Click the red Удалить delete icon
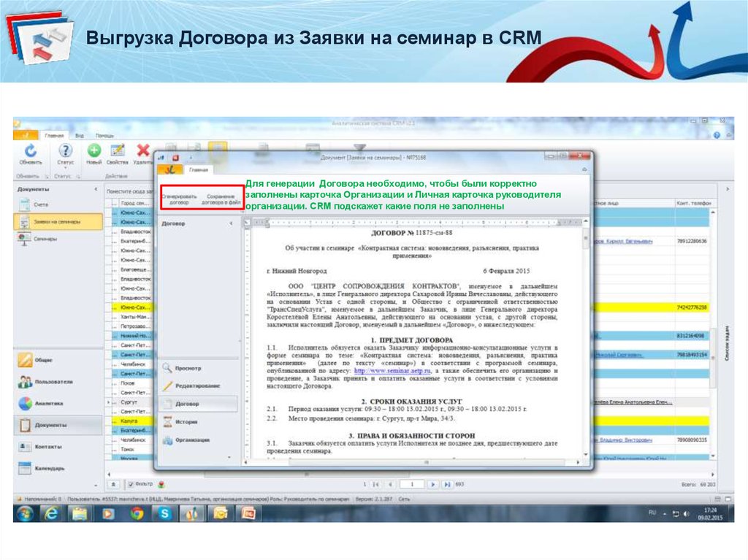This screenshot has height=560, width=748. pyautogui.click(x=143, y=150)
